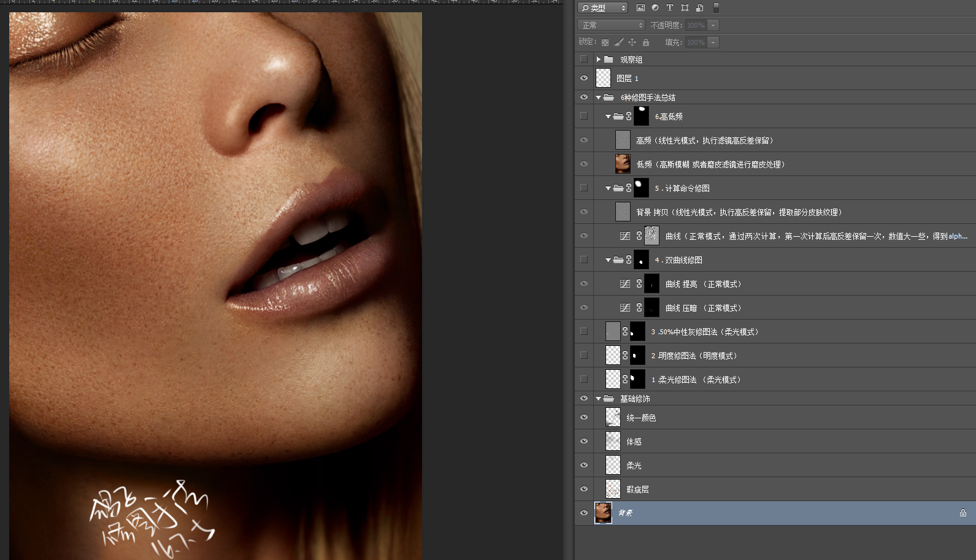Click the lock transparent pixels icon
Viewport: 976px width, 560px height.
(x=605, y=42)
